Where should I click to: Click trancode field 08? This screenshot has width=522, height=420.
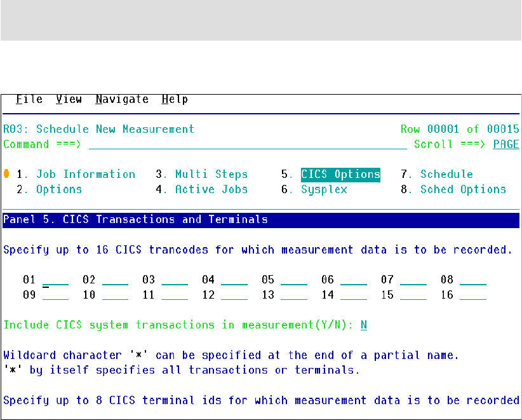coord(473,280)
